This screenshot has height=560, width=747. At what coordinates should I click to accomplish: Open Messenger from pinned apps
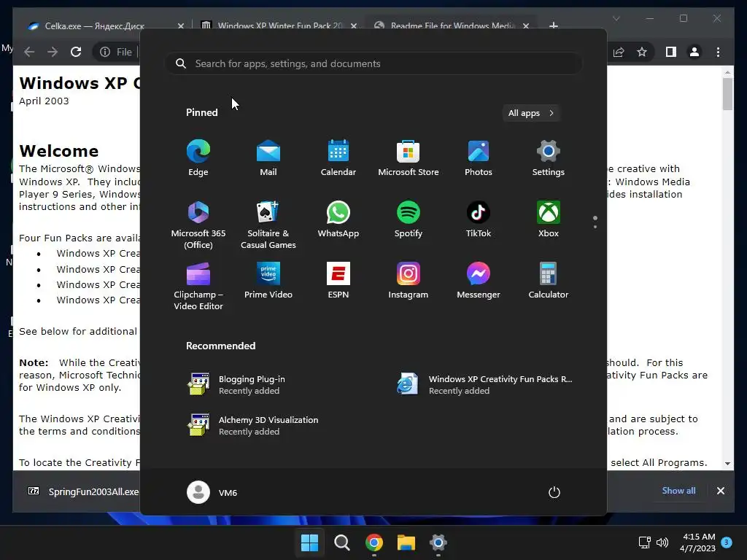479,281
